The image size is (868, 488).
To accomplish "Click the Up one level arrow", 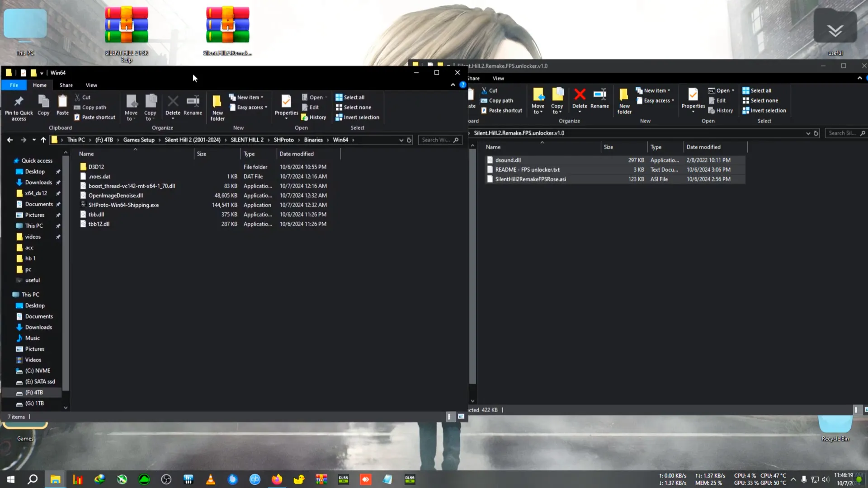I will click(x=43, y=140).
